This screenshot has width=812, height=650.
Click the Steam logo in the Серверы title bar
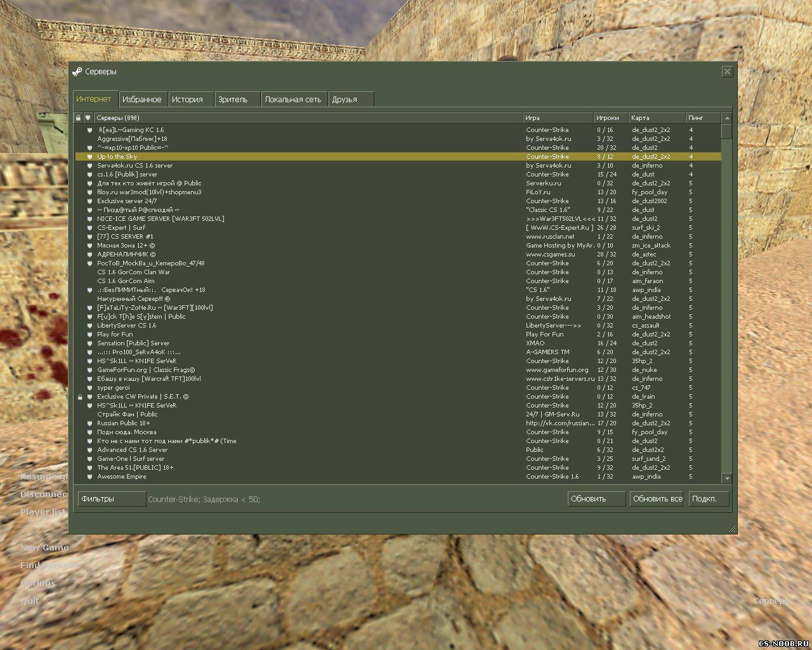tap(77, 72)
